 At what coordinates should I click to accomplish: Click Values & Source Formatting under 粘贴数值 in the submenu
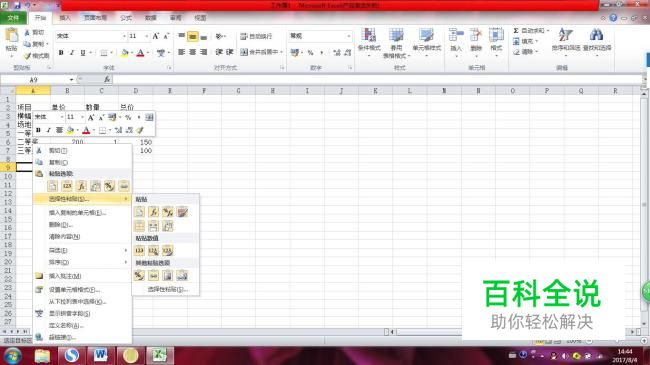coord(167,251)
